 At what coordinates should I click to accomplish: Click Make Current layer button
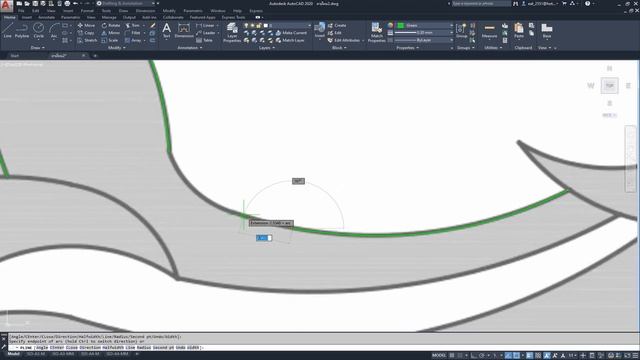(291, 33)
